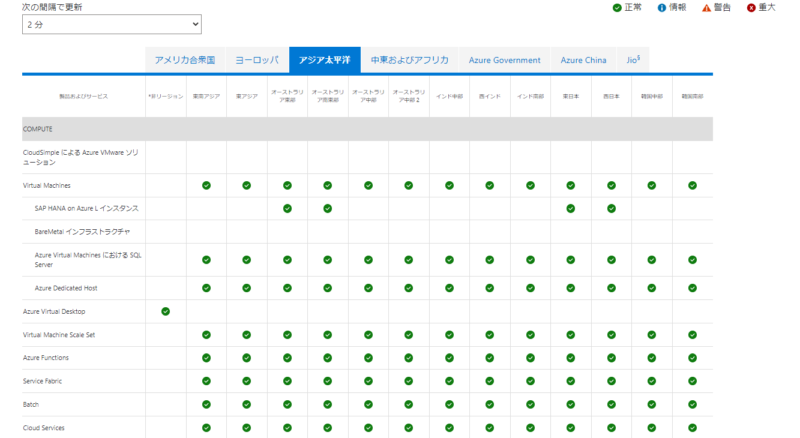Click SQL Server status icon for 東アジア
800x438 pixels.
(246, 260)
